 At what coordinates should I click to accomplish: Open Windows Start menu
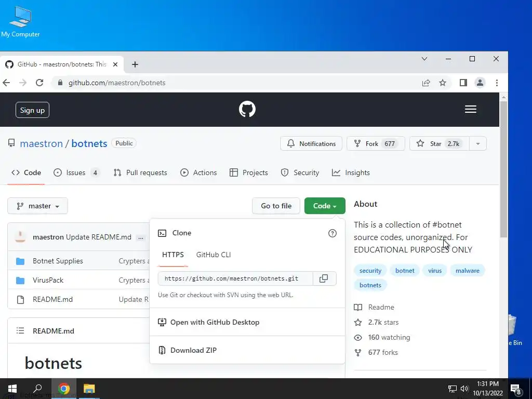[12, 389]
